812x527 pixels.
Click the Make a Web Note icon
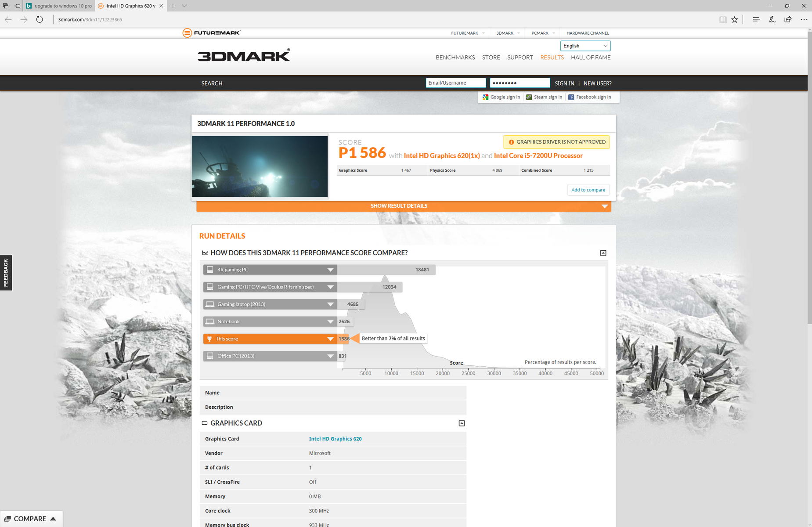[772, 19]
